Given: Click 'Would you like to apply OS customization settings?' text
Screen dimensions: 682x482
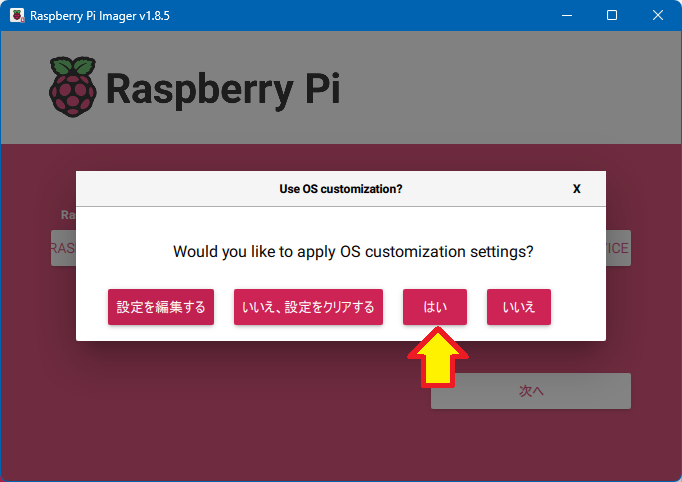Looking at the screenshot, I should coord(353,251).
